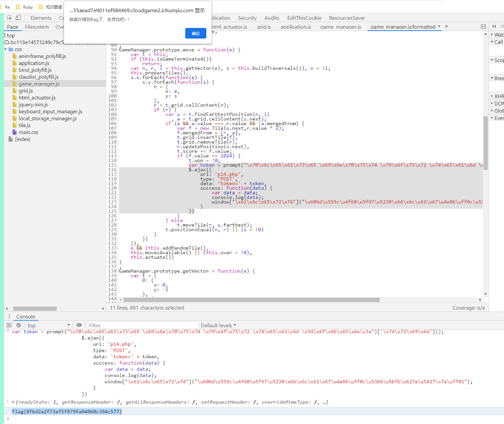Click the console Filter input field
504x424 pixels.
point(143,325)
